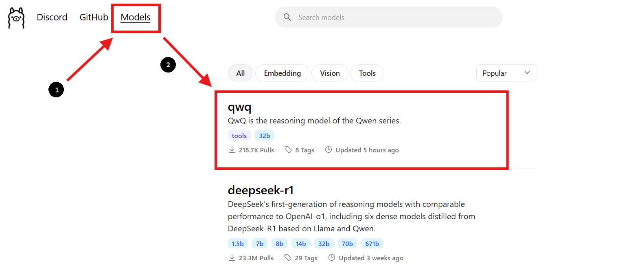Open the deepseek-r1 model page
Screen dimensions: 644x268
click(x=261, y=190)
